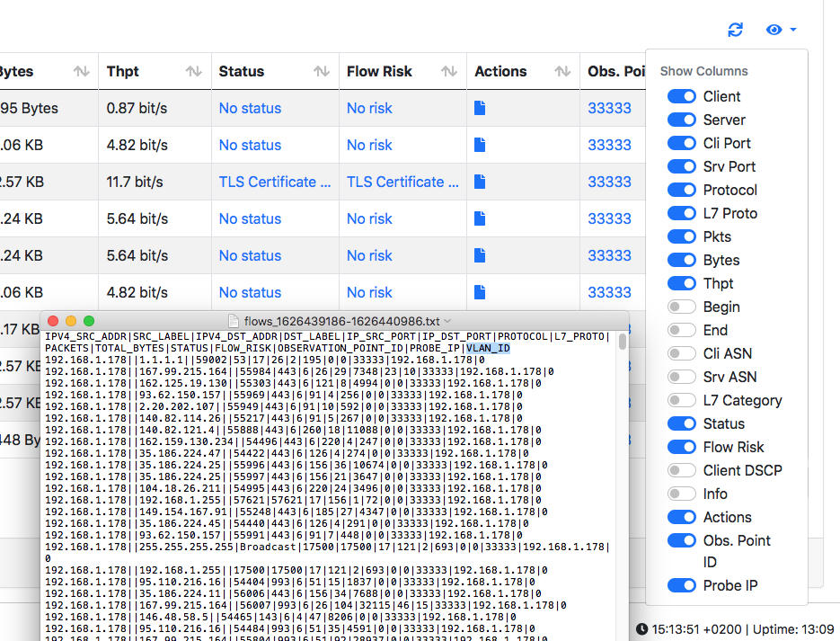Disable the Client column toggle
840x641 pixels.
(682, 96)
